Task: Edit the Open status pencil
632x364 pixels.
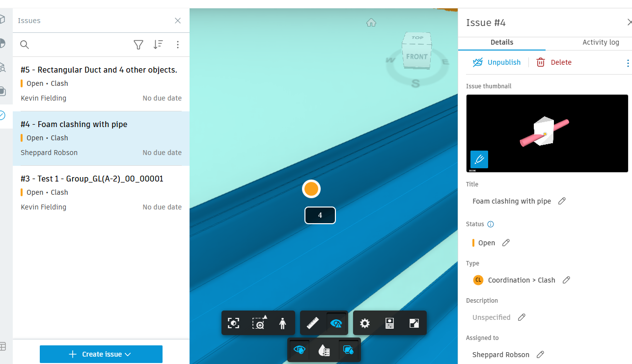Action: (x=506, y=243)
